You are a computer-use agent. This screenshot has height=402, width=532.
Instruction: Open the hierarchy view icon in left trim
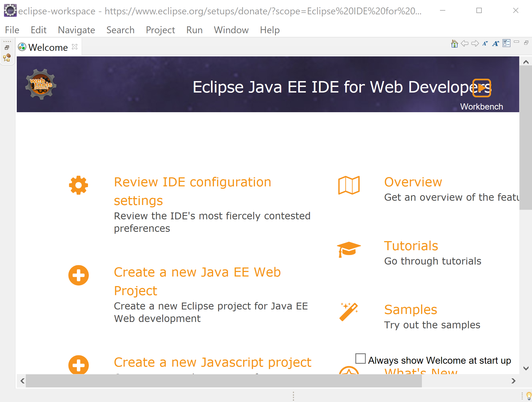[7, 57]
